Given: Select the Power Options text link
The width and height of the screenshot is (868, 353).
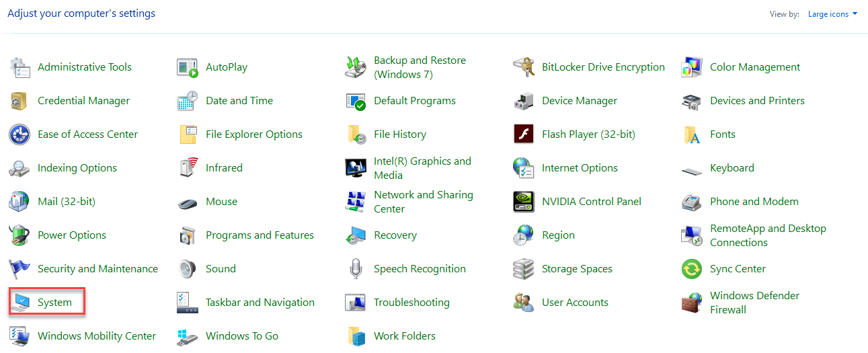Looking at the screenshot, I should [x=72, y=235].
